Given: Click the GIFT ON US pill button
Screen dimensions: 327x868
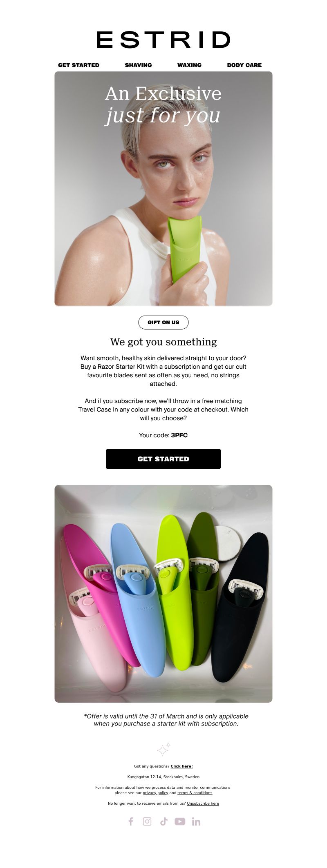Looking at the screenshot, I should click(163, 323).
